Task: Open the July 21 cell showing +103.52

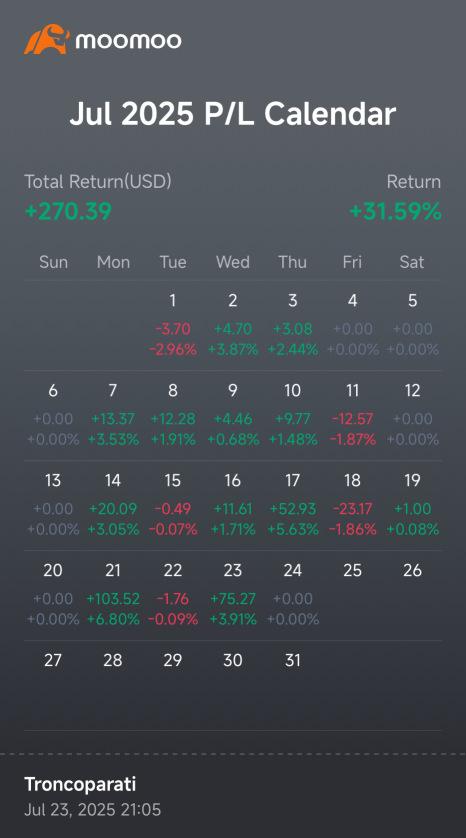Action: coord(113,595)
